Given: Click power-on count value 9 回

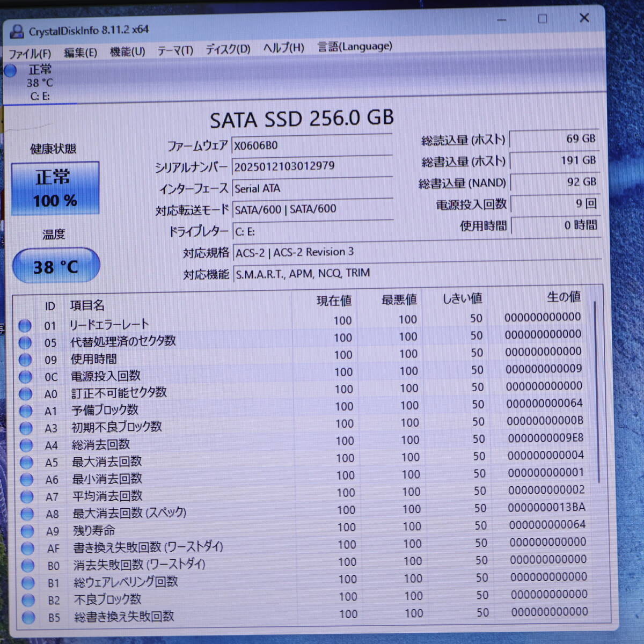Looking at the screenshot, I should [x=555, y=203].
